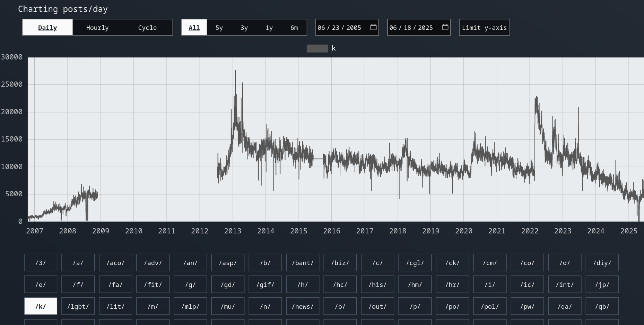Select the /lgbt/ board

coord(78,306)
